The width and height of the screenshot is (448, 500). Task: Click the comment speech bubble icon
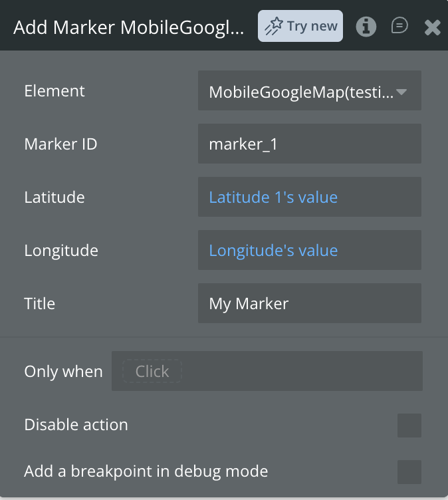point(399,27)
